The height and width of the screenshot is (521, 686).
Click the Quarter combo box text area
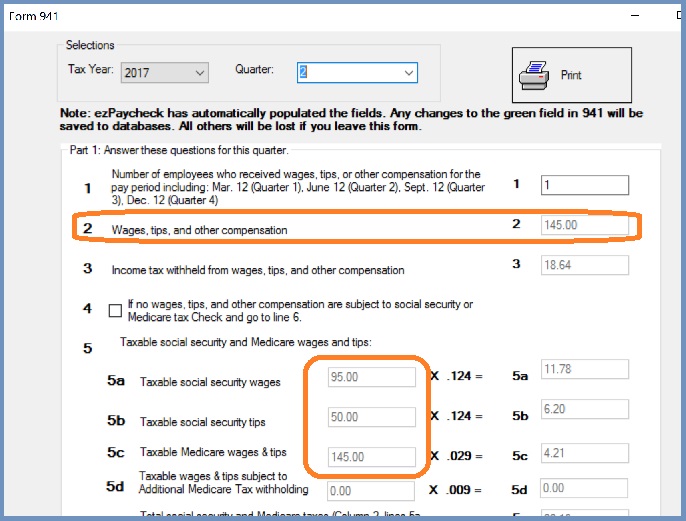point(347,73)
